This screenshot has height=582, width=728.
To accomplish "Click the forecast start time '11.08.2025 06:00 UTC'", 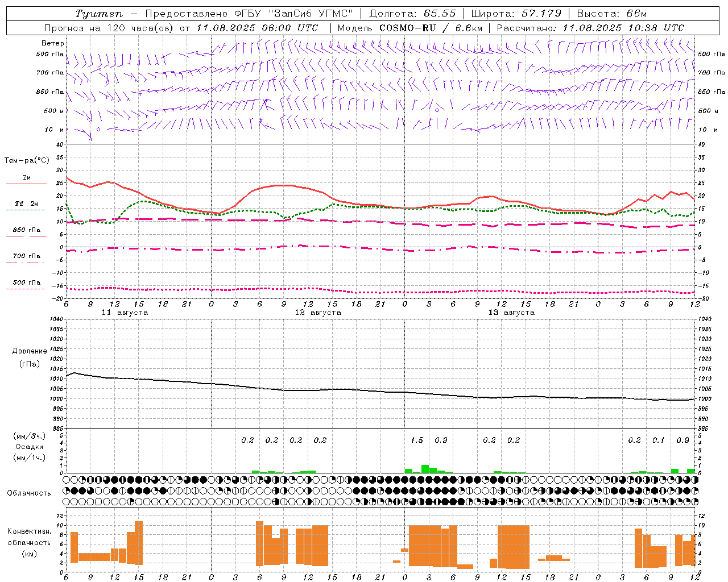I will (x=257, y=28).
